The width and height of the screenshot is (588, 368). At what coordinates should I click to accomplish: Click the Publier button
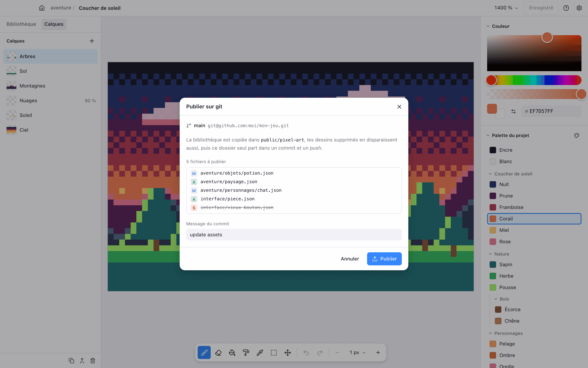[384, 259]
